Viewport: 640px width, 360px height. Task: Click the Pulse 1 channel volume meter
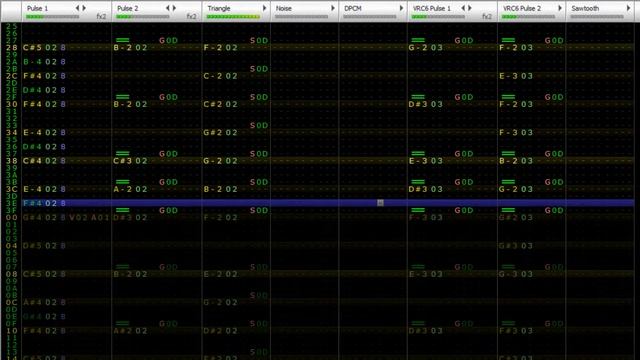pyautogui.click(x=53, y=17)
